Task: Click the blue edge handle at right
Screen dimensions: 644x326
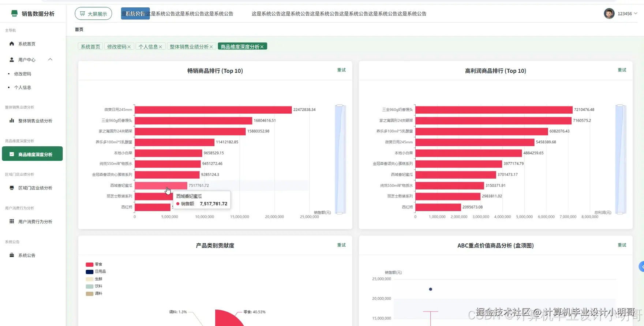Action: [641, 267]
